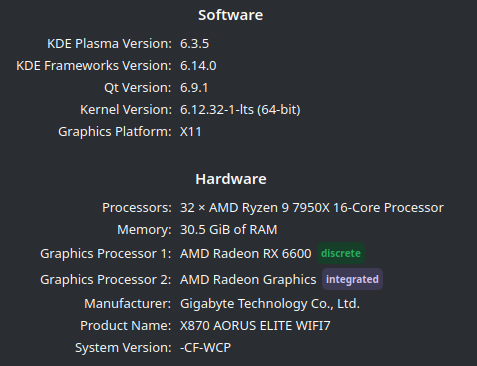Screen dimensions: 477x366
Task: Click the X870 AORUS ELITE WIFI7 product name
Action: click(x=255, y=326)
